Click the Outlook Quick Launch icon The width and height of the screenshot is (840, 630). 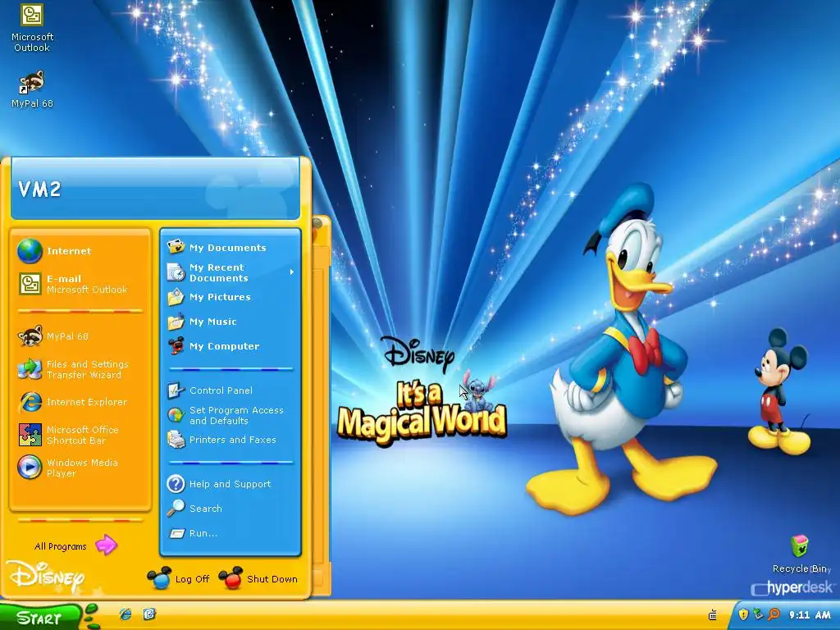149,614
